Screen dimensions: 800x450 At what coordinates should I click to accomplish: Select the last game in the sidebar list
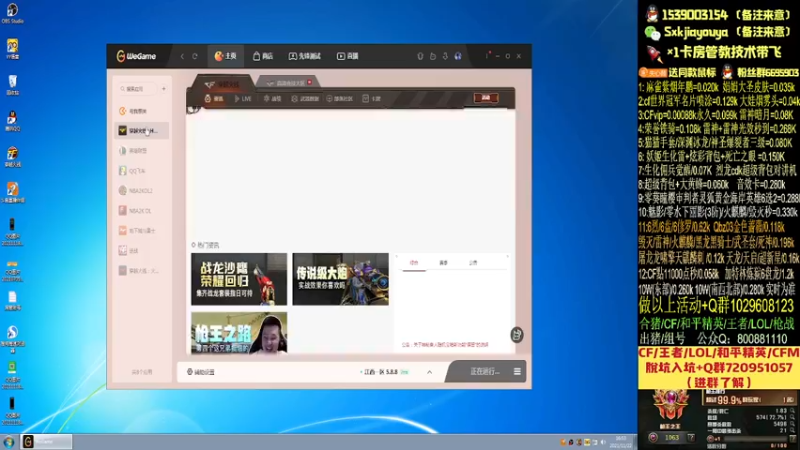(x=139, y=270)
